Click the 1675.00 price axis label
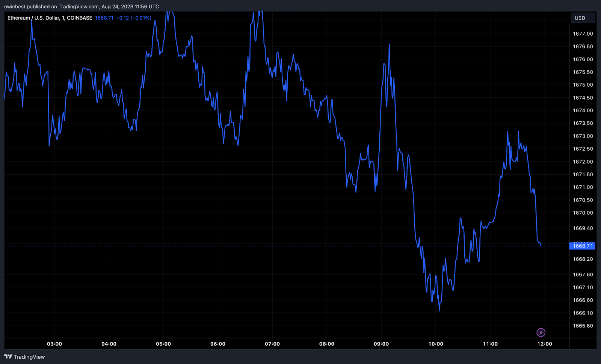Screen dimensions: 601x364 click(x=583, y=85)
